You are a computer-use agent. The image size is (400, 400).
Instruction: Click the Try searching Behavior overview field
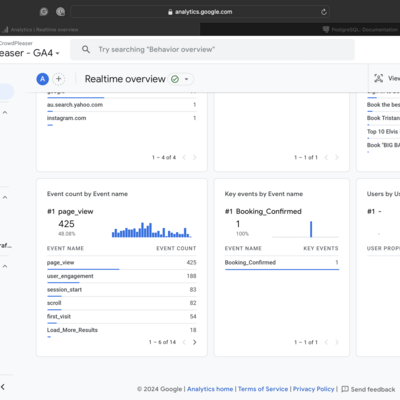(212, 49)
